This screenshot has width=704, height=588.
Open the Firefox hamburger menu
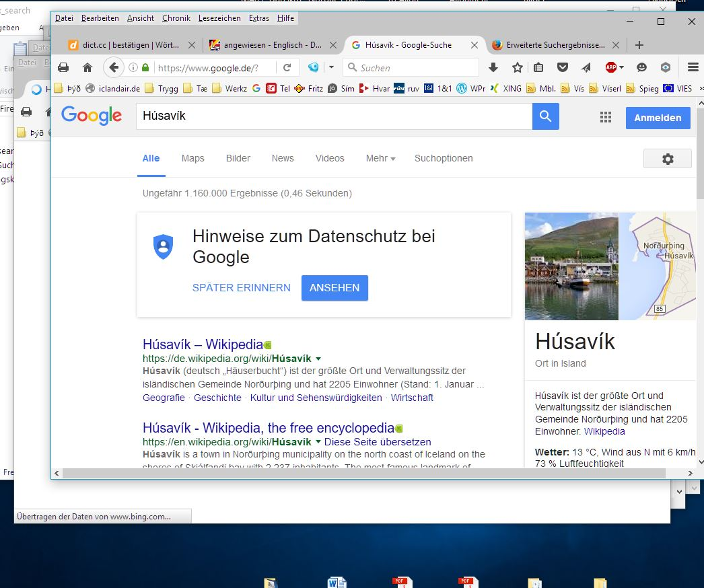tap(693, 67)
